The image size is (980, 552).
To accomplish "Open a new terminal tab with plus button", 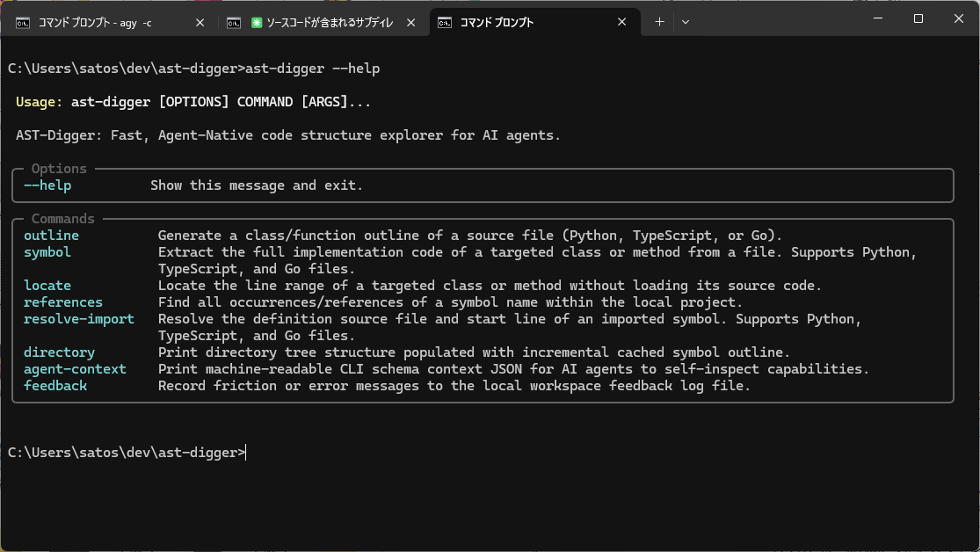I will [x=659, y=22].
